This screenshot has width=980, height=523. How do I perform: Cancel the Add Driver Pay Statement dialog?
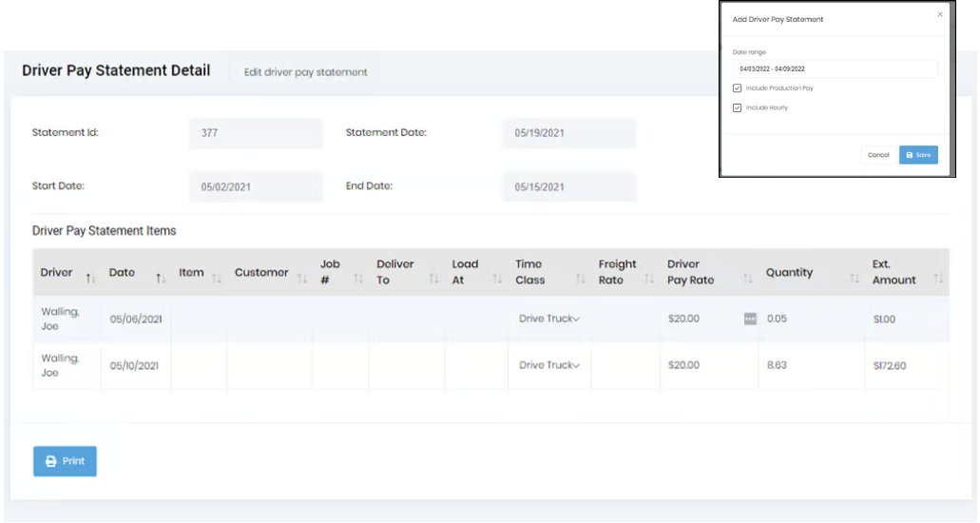pos(878,155)
